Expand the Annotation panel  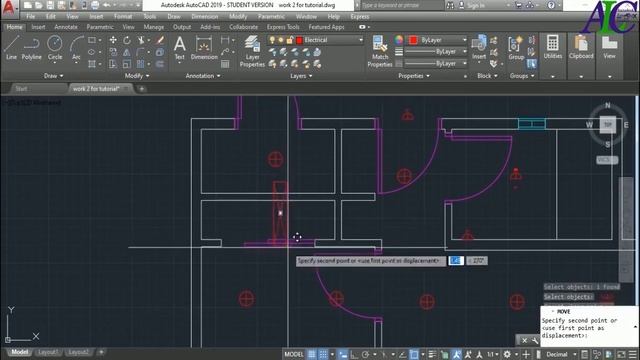203,76
